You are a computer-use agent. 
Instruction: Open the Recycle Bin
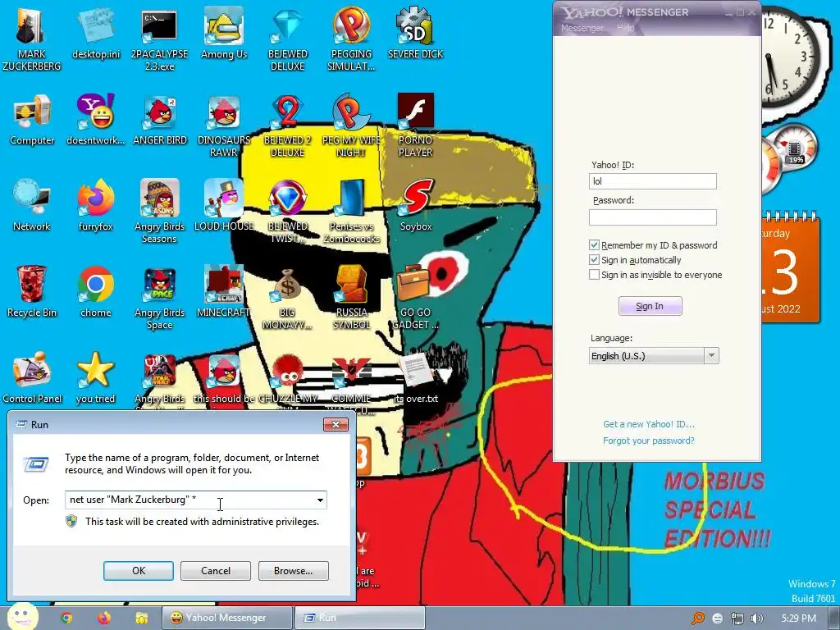32,292
